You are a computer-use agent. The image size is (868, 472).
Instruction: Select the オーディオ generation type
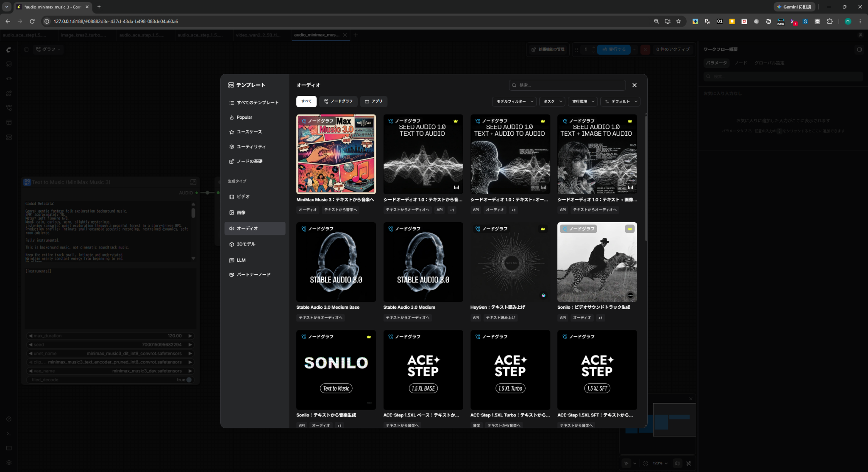pyautogui.click(x=255, y=229)
